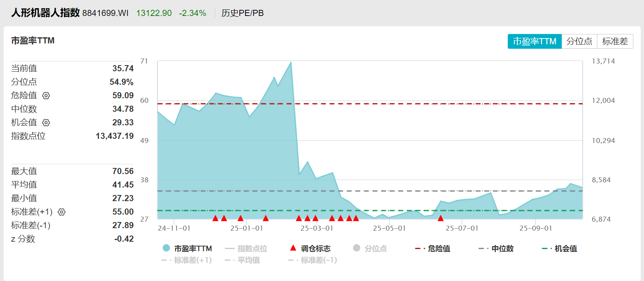Select the 市盈率TTM tab button
644x281 pixels.
click(534, 41)
